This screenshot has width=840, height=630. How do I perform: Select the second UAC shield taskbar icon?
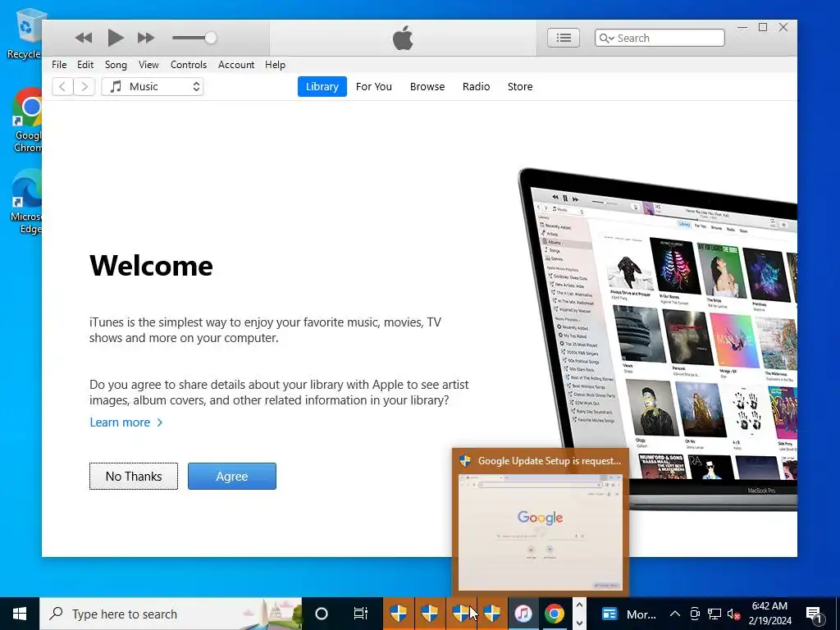pos(430,614)
